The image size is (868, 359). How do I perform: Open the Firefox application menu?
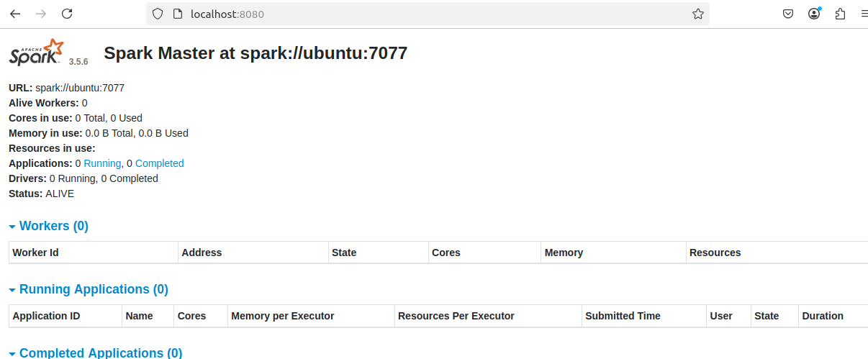point(864,14)
